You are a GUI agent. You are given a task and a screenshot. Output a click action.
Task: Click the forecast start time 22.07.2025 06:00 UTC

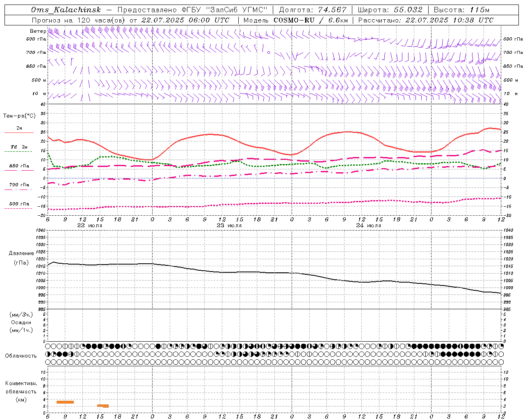click(185, 20)
